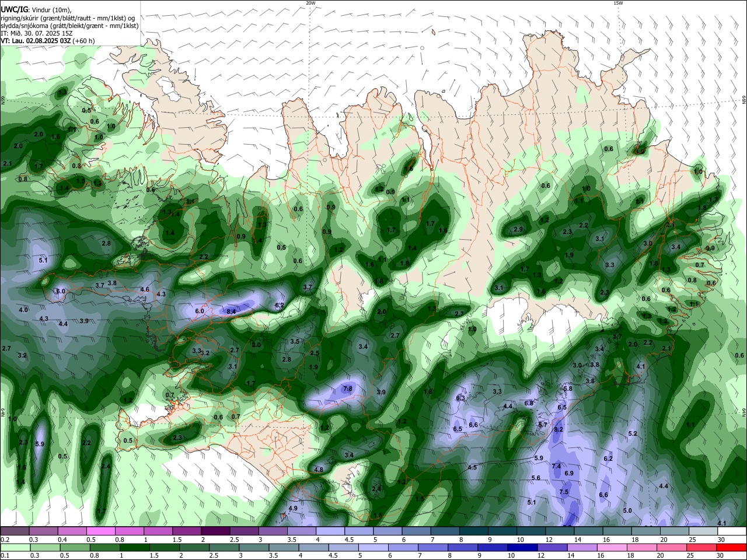Select the 6.8 value on the map
This screenshot has height=560, width=747.
coord(529,403)
